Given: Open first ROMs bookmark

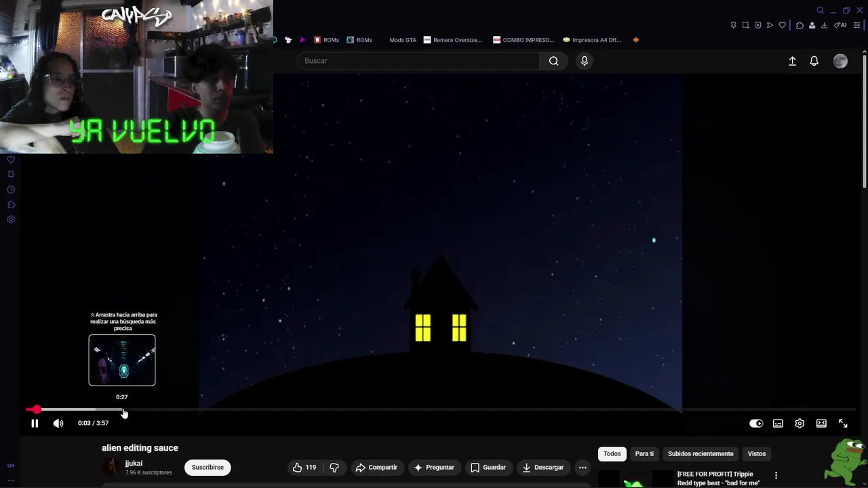Looking at the screenshot, I should click(x=326, y=40).
